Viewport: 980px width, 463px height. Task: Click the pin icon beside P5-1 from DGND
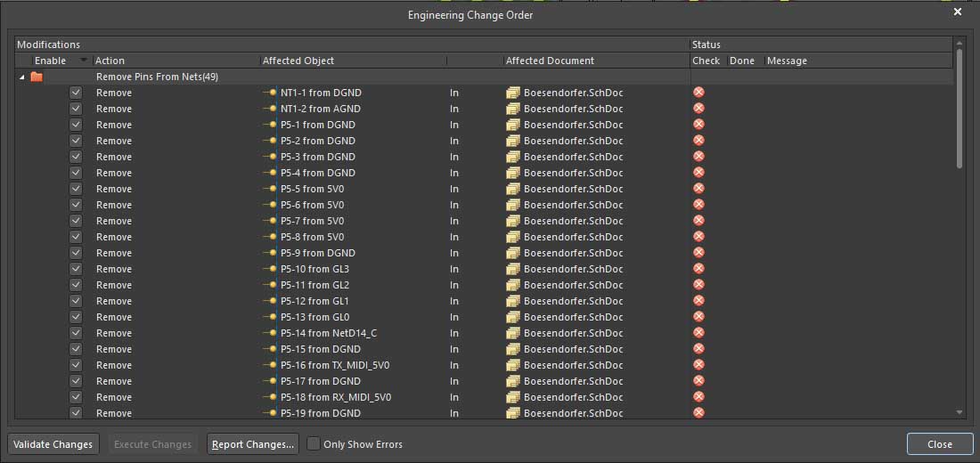pos(271,125)
